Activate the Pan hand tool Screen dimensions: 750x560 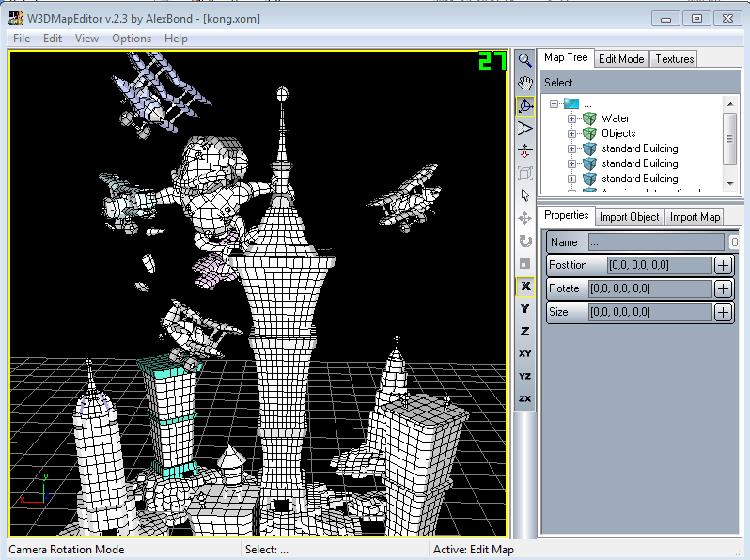point(525,84)
